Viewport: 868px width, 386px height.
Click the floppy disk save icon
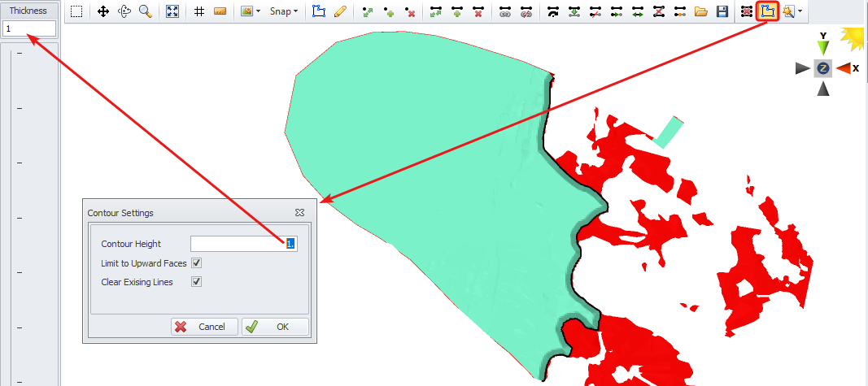coord(722,12)
